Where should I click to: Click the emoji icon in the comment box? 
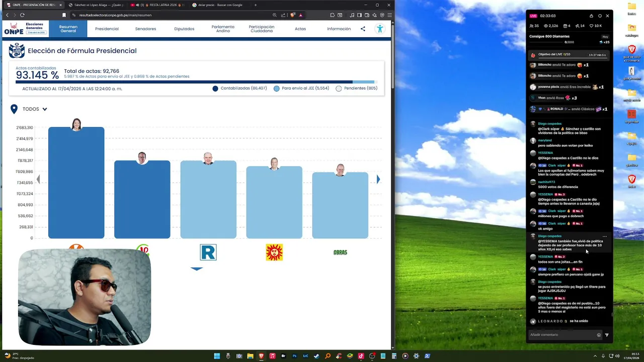(x=599, y=335)
